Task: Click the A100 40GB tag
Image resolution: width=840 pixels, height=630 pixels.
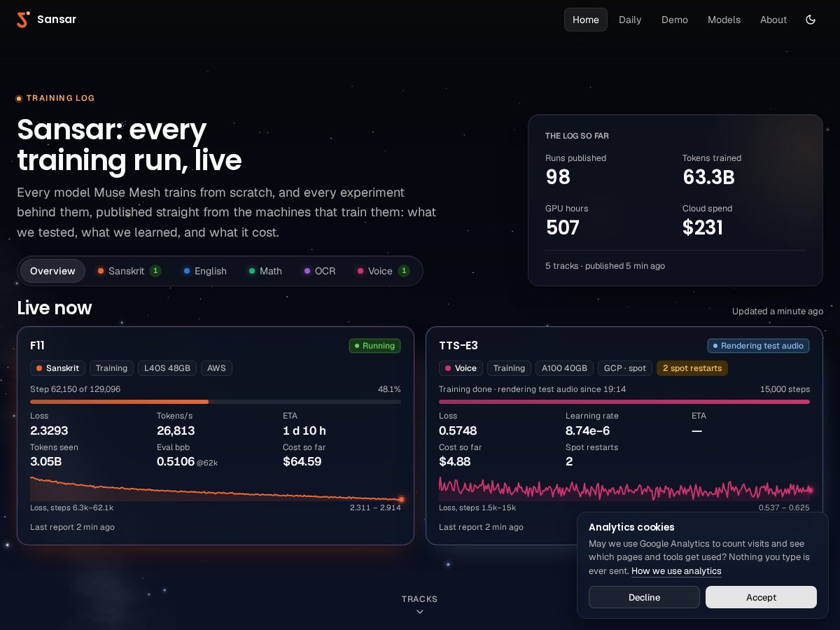Action: click(564, 368)
